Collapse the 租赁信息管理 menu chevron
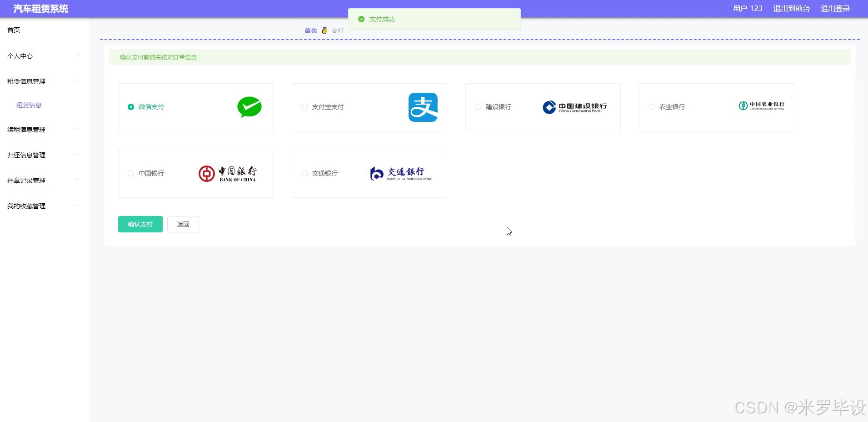868x422 pixels. pos(77,81)
